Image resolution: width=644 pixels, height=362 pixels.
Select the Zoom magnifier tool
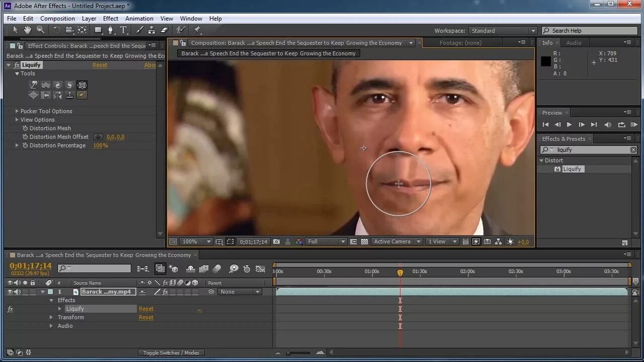[x=40, y=30]
